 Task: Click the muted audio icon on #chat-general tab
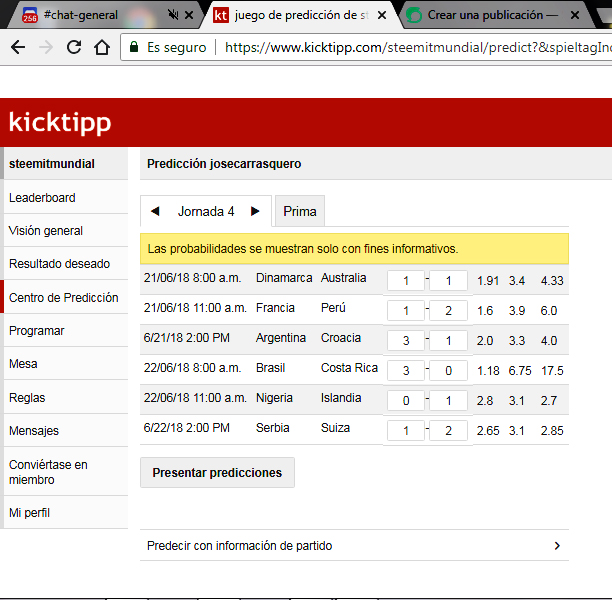pos(173,15)
